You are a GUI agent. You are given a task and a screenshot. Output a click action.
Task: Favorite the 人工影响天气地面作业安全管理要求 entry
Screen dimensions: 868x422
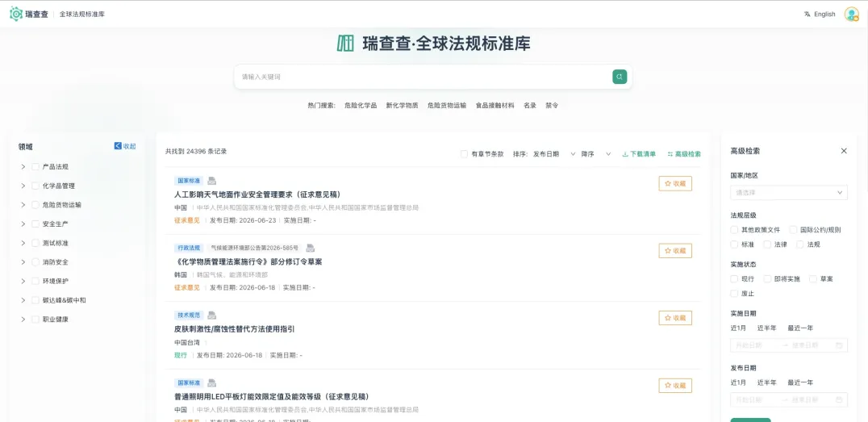[675, 183]
